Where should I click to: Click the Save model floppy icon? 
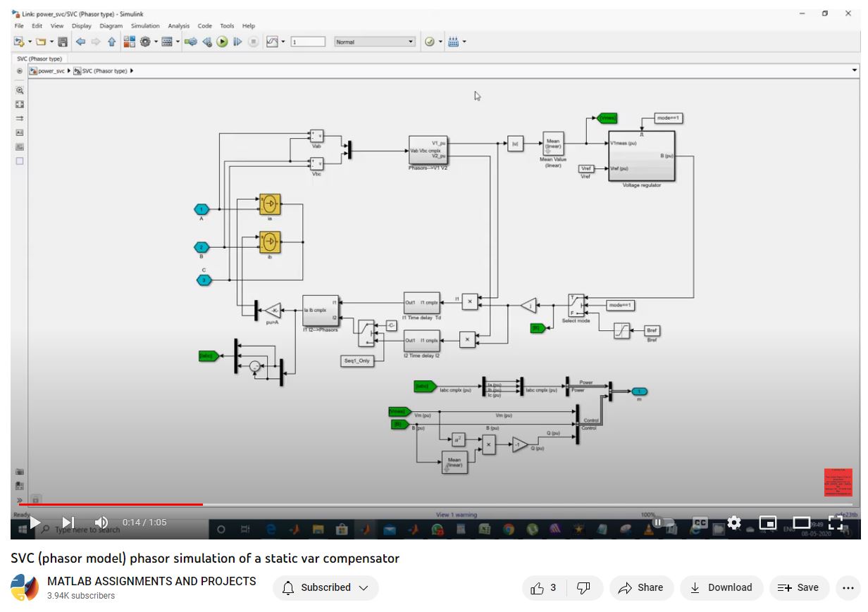(x=63, y=42)
